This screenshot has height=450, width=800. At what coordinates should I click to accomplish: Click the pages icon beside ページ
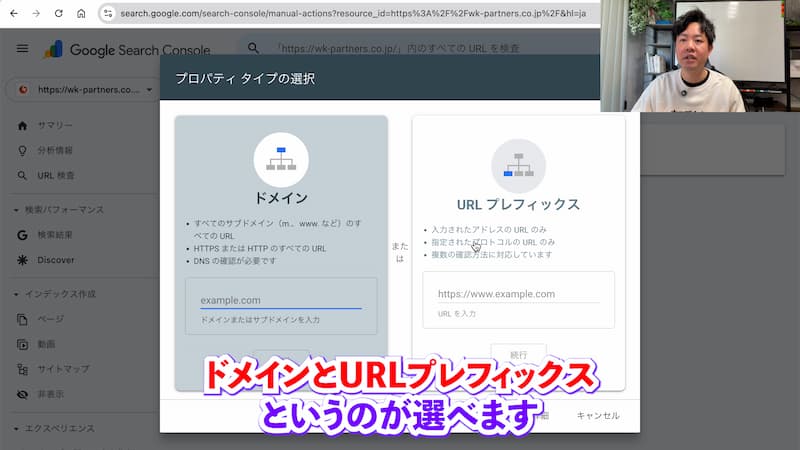(22, 319)
